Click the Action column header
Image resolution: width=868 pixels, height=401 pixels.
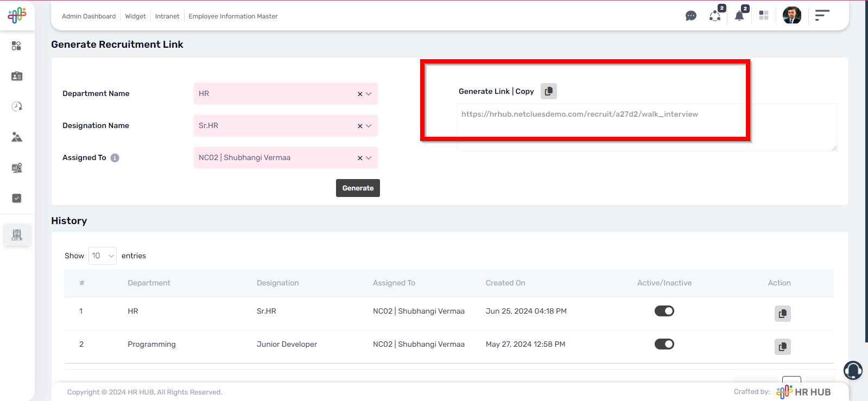(x=779, y=283)
